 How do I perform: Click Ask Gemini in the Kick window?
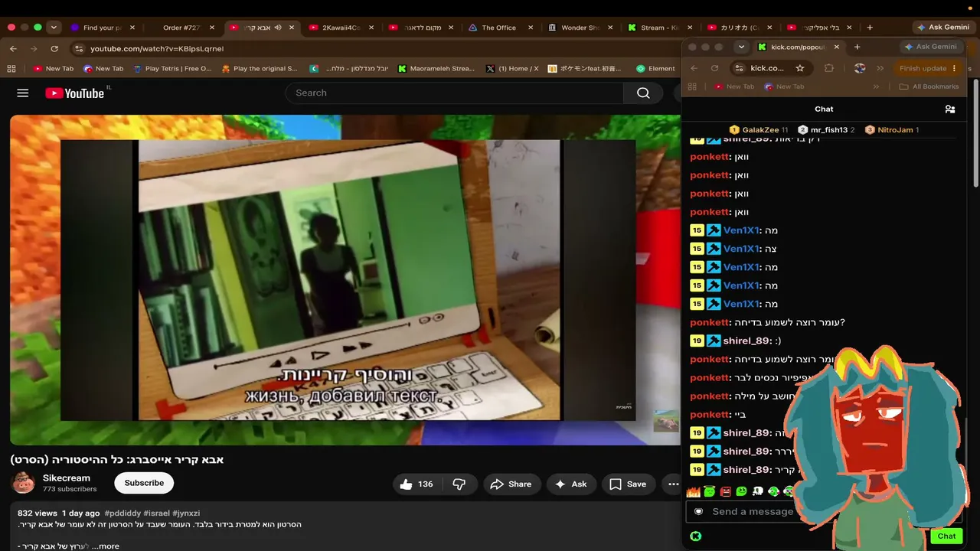930,47
